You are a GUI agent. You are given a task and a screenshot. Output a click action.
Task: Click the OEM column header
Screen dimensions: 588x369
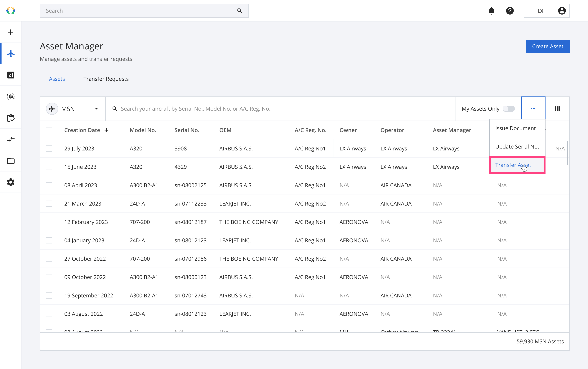pyautogui.click(x=225, y=130)
